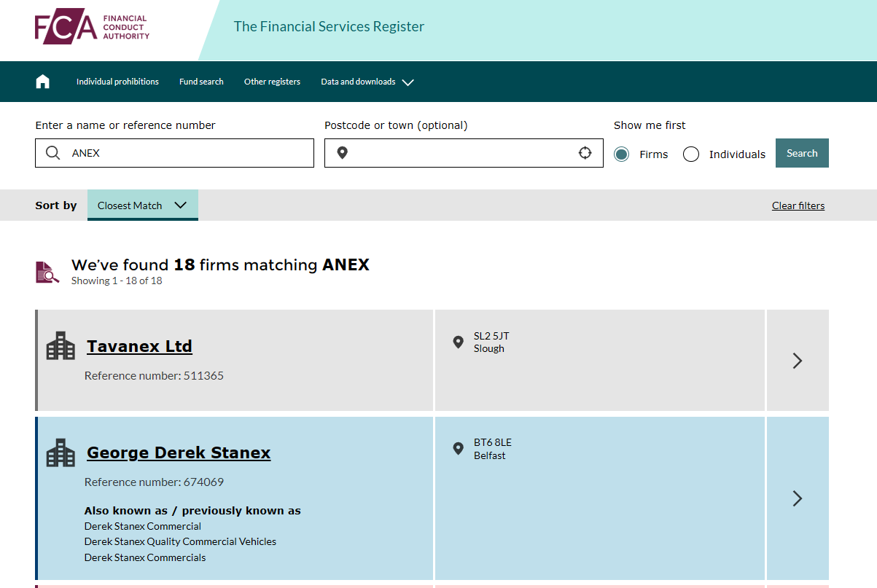Open the George Derek Stanex firm link
The image size is (877, 588).
[179, 452]
